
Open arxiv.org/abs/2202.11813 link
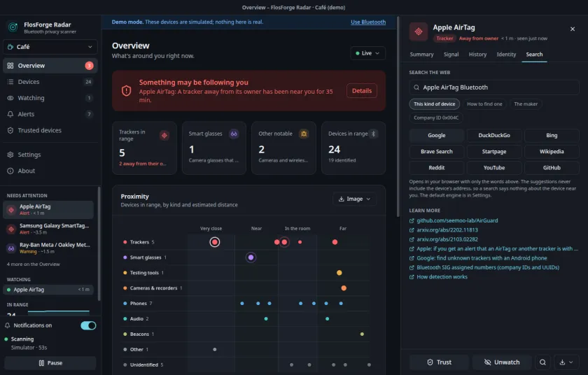tap(447, 230)
